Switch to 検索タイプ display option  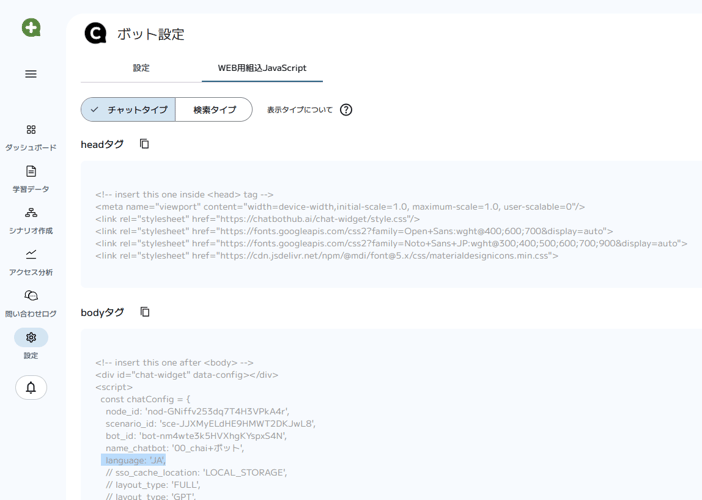[x=214, y=110]
